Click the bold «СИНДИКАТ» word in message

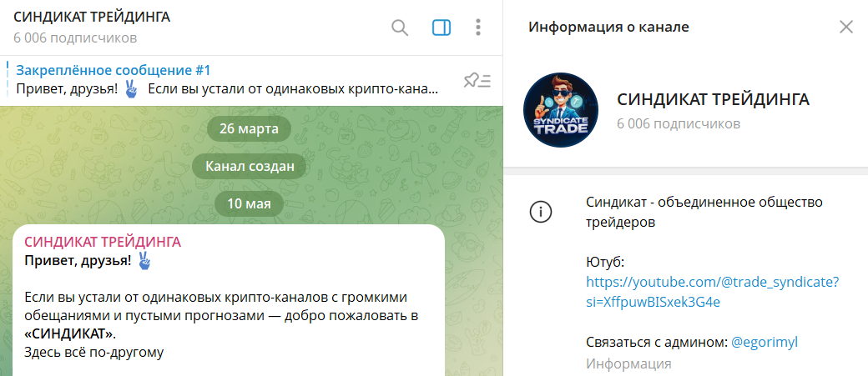coord(70,334)
